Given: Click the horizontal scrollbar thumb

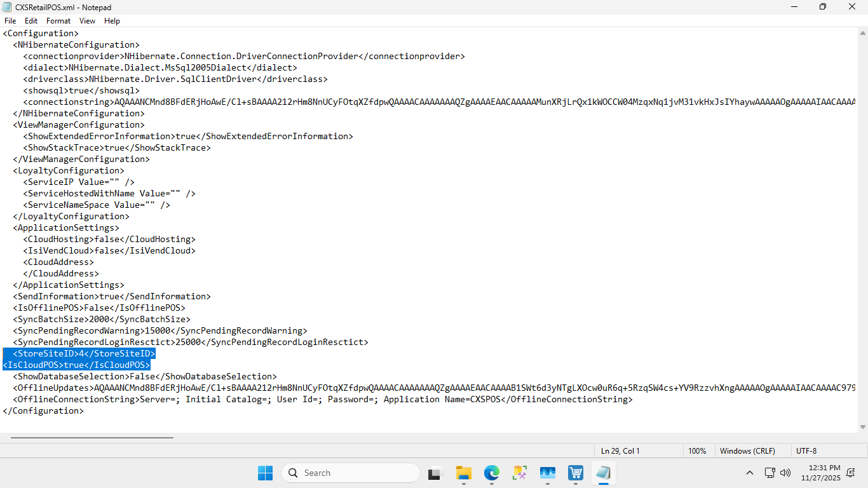Looking at the screenshot, I should click(x=92, y=437).
